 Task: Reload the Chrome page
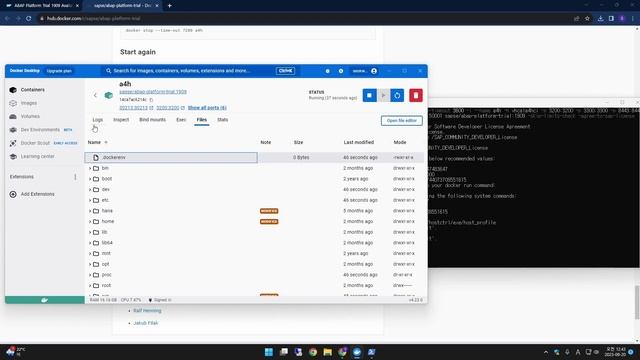(x=29, y=18)
